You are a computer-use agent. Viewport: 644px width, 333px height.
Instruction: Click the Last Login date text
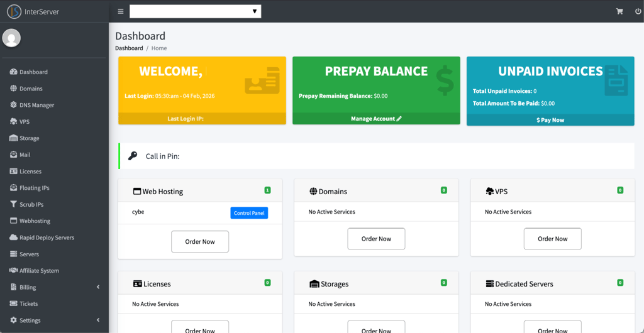click(170, 96)
